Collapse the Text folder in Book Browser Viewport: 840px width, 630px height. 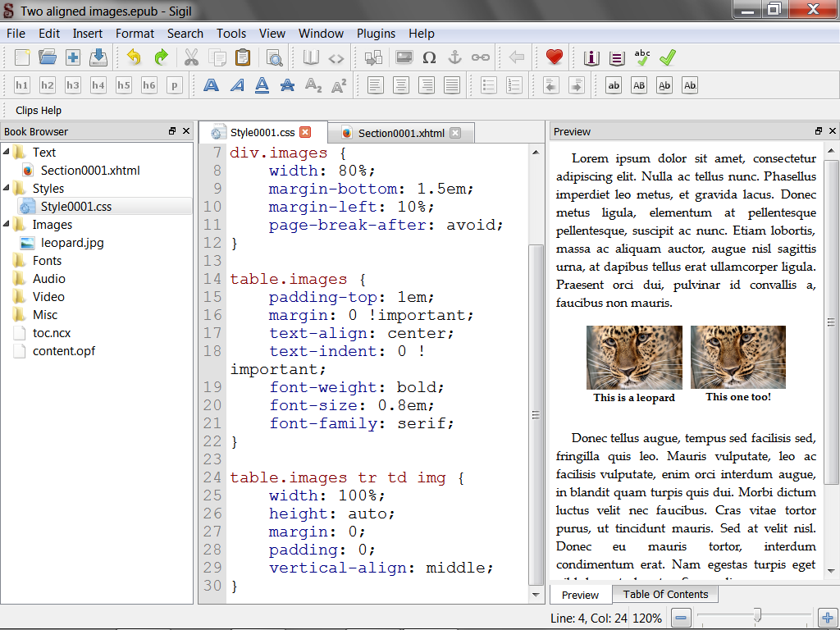click(x=7, y=152)
